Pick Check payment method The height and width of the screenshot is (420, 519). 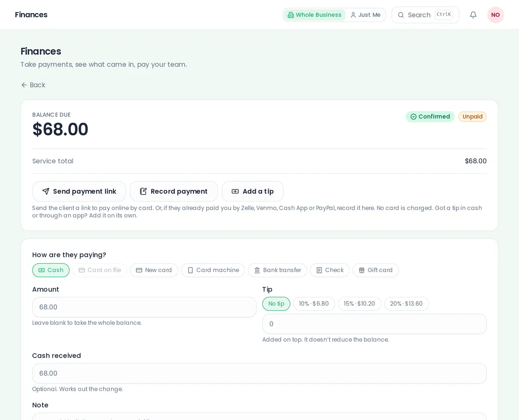tap(330, 270)
